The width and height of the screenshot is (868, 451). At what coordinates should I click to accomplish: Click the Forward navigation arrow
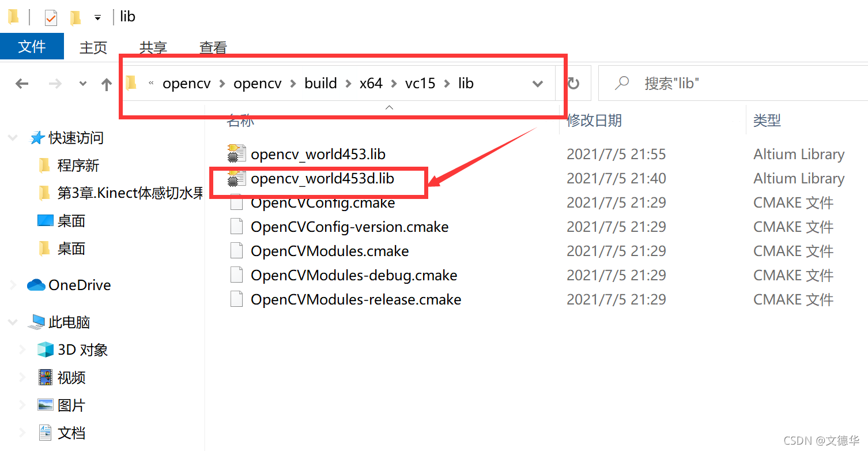(55, 84)
